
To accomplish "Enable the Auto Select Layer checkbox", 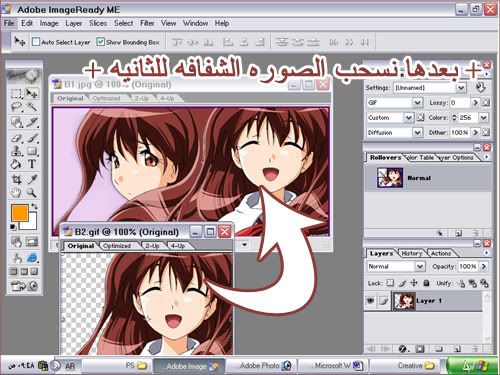I will click(x=36, y=42).
